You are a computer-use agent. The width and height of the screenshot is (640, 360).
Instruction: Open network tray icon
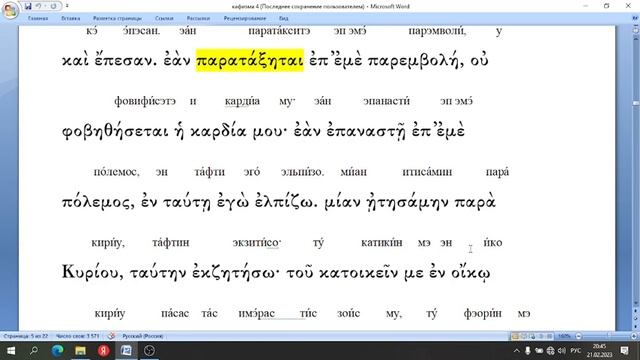(x=551, y=351)
